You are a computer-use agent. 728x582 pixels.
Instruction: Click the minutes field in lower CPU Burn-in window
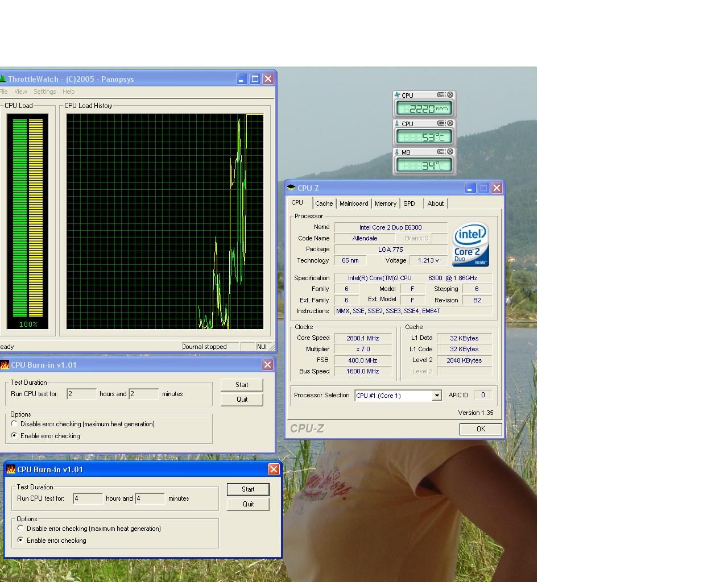[150, 498]
